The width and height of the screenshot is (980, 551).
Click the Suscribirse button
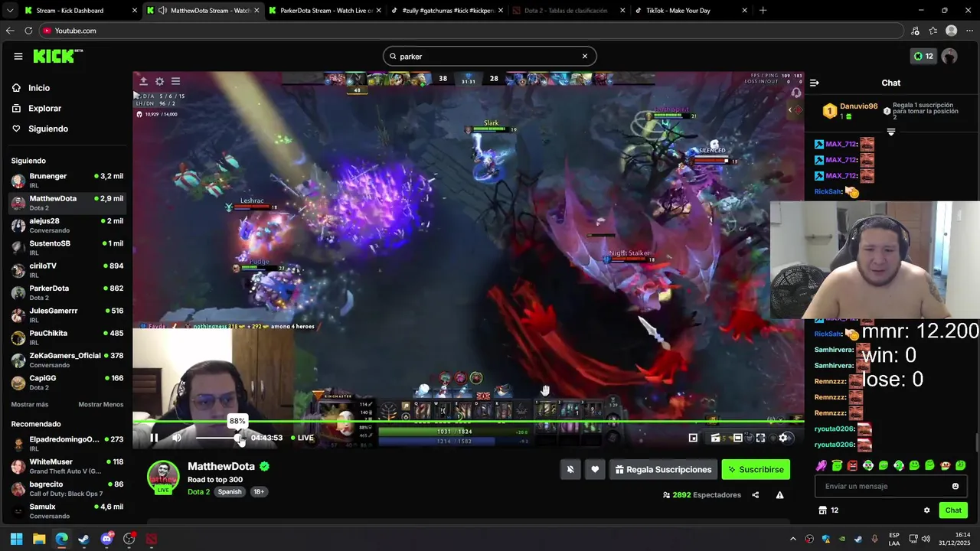click(756, 470)
